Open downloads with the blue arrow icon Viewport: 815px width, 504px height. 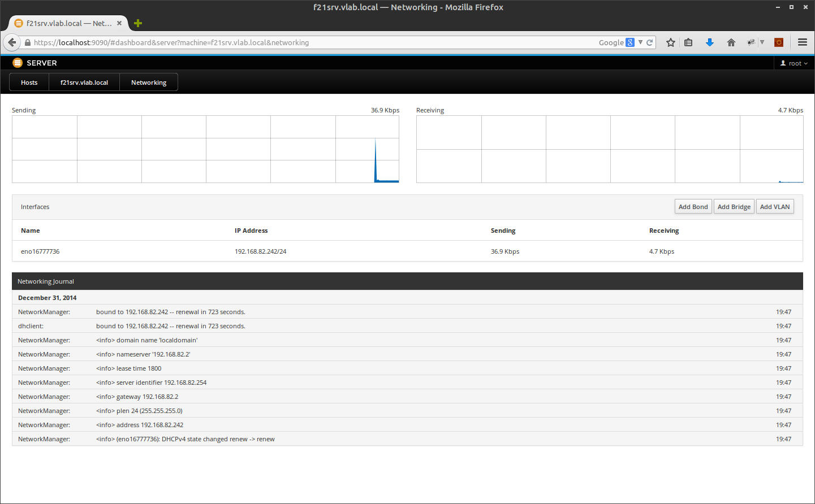709,42
